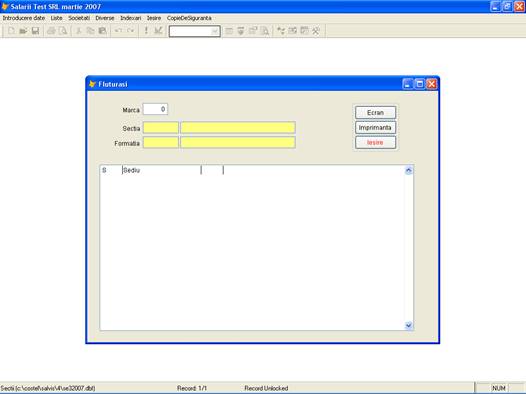Open the CopieDeSiguranta menu
Image resolution: width=526 pixels, height=394 pixels.
tap(189, 18)
